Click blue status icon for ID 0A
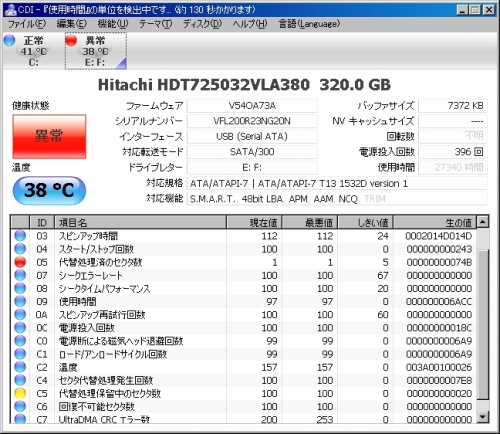This screenshot has width=500, height=434. pos(20,314)
